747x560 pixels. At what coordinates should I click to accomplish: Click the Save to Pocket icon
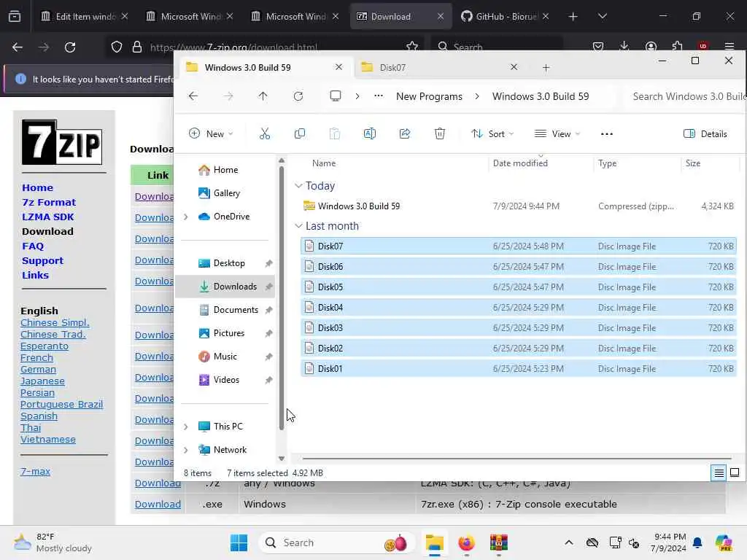click(598, 46)
